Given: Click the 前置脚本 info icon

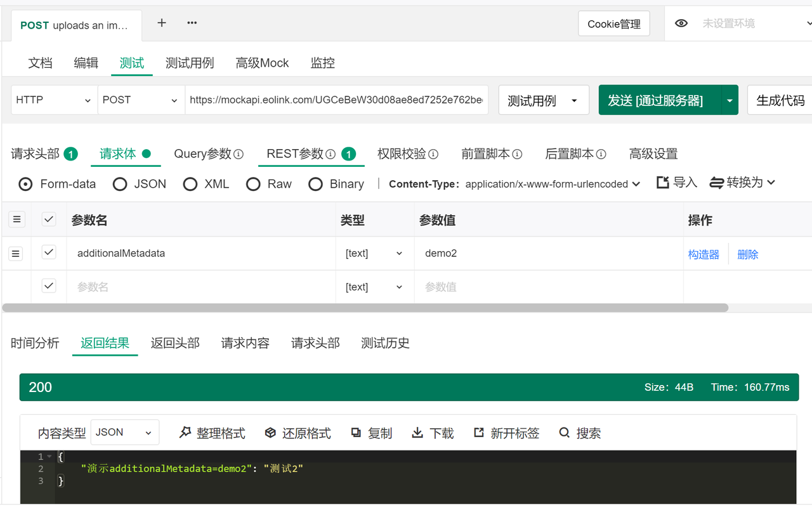Looking at the screenshot, I should tap(517, 154).
